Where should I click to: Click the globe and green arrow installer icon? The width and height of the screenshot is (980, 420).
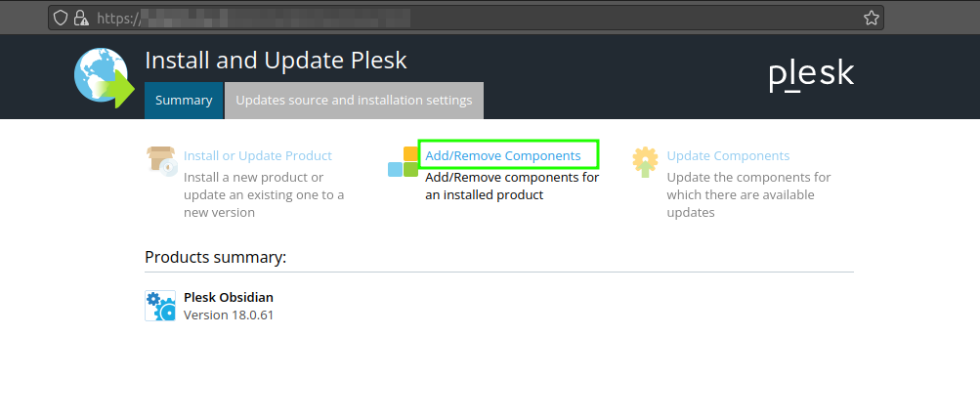click(x=105, y=78)
